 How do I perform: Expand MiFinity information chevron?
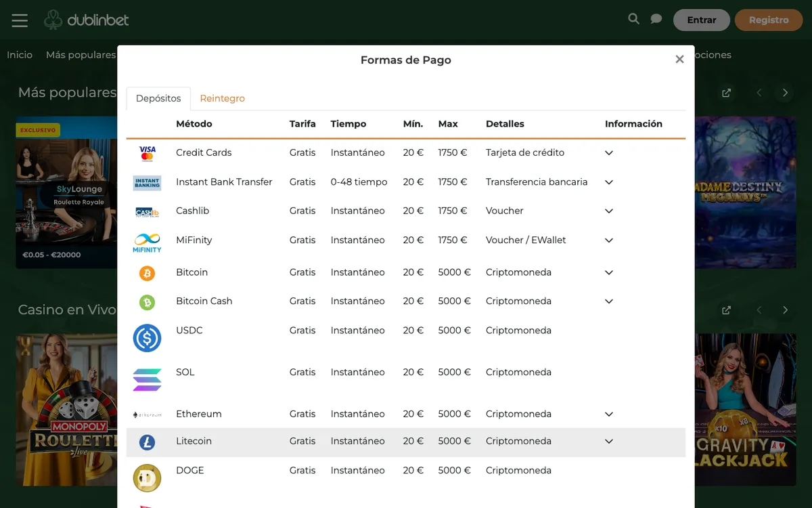[x=609, y=240]
